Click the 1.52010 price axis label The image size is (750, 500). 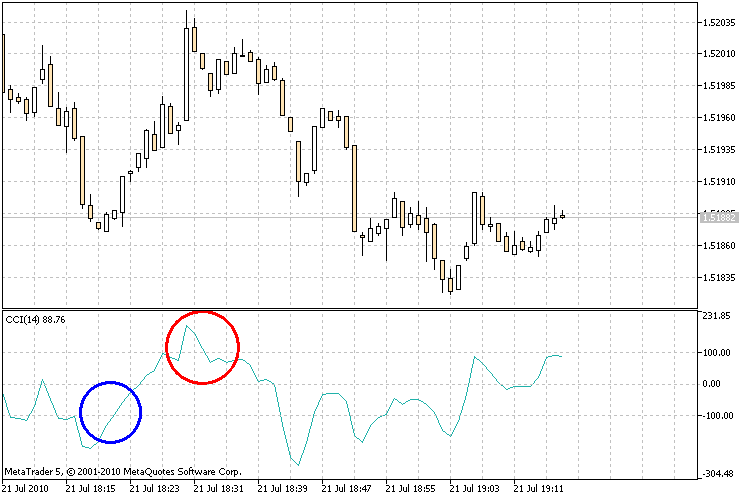click(x=719, y=54)
